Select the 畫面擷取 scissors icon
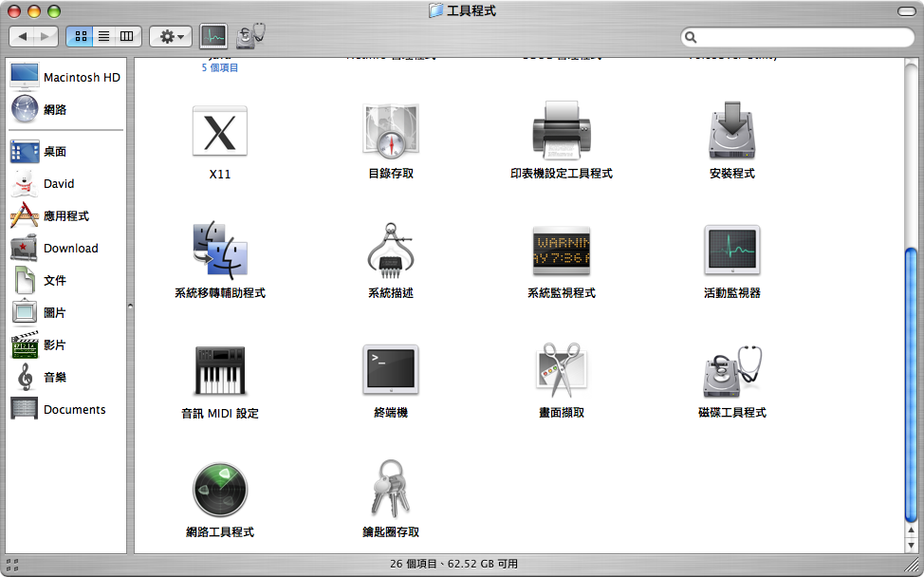The height and width of the screenshot is (577, 924). click(562, 370)
